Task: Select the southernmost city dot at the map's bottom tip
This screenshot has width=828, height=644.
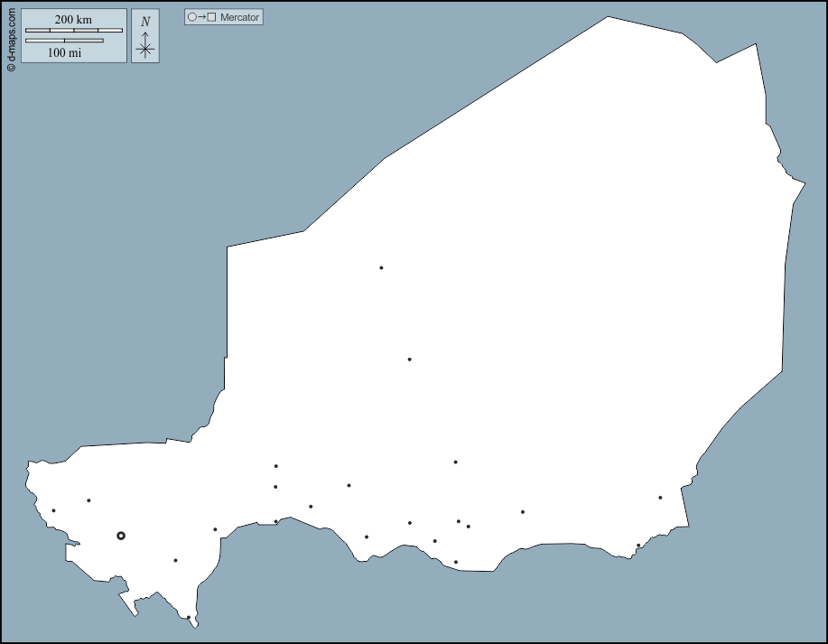Action: pyautogui.click(x=188, y=618)
